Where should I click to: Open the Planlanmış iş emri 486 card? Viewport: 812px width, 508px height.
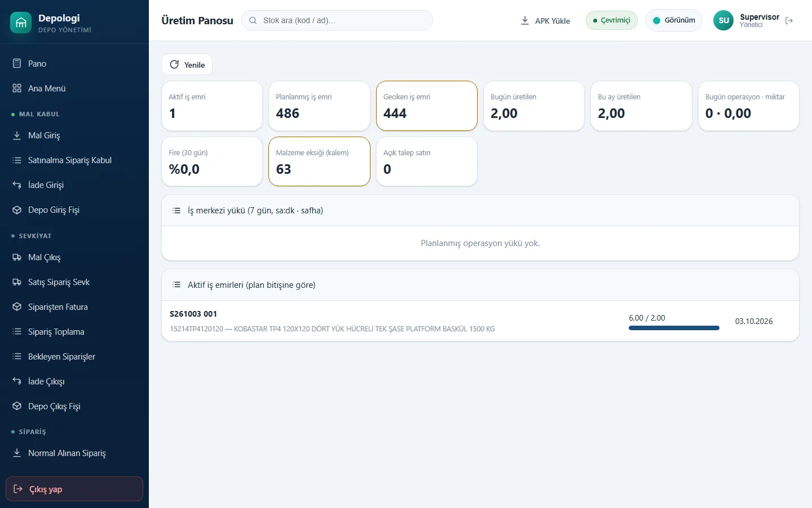pos(320,106)
